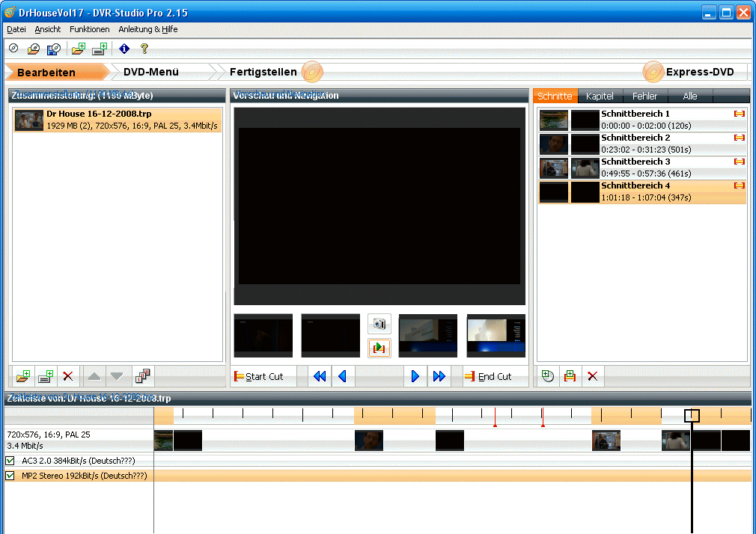
Task: Toggle the MP2 Stereo 192kBit/s audio checkbox
Action: tap(10, 476)
